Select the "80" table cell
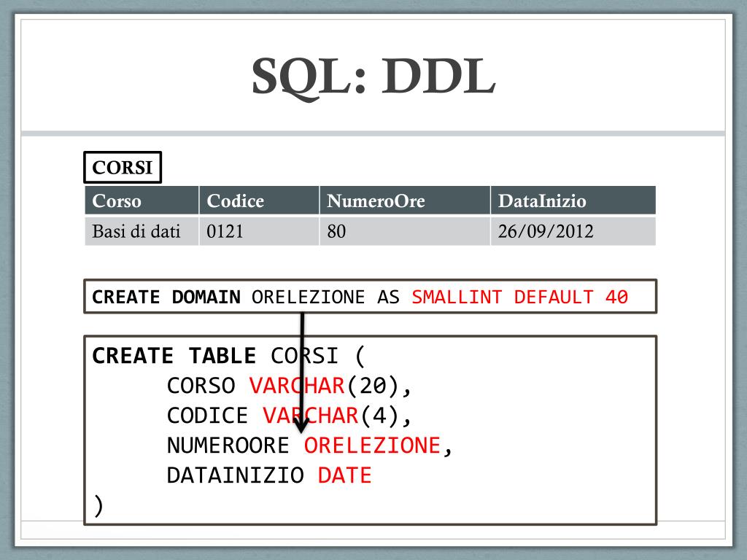 click(405, 231)
